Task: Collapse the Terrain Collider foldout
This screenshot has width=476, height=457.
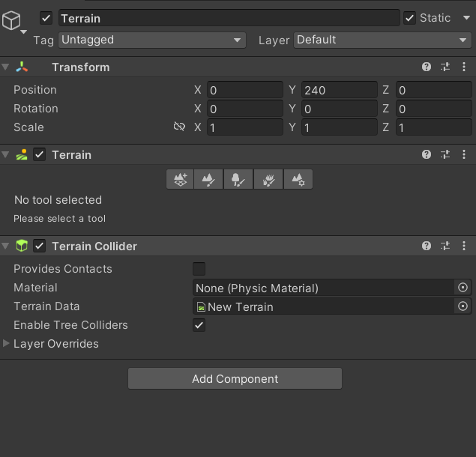Action: point(5,246)
